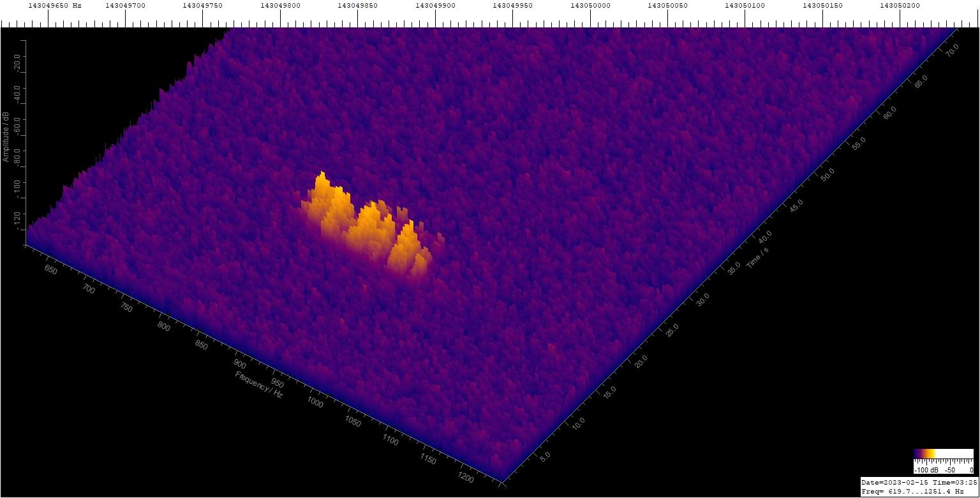Image resolution: width=980 pixels, height=498 pixels.
Task: Click the 143050000 frequency ruler label
Action: coord(590,6)
